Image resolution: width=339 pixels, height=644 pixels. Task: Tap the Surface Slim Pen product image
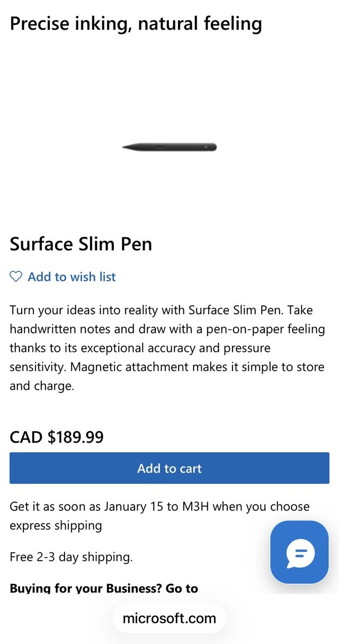[x=169, y=147]
